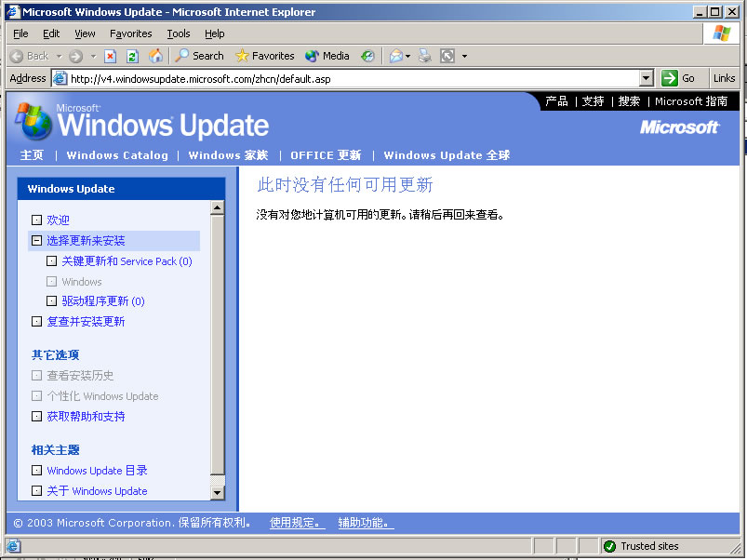The width and height of the screenshot is (747, 560).
Task: Click the Forward arrow icon
Action: click(x=75, y=56)
